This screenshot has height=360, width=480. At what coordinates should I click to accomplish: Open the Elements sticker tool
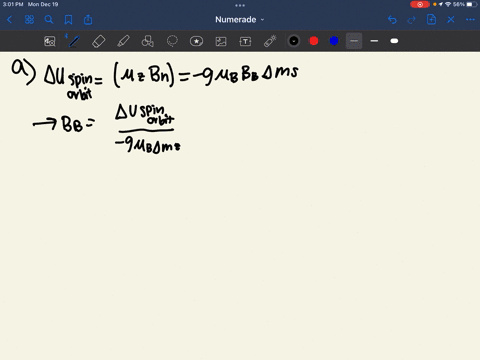click(196, 41)
